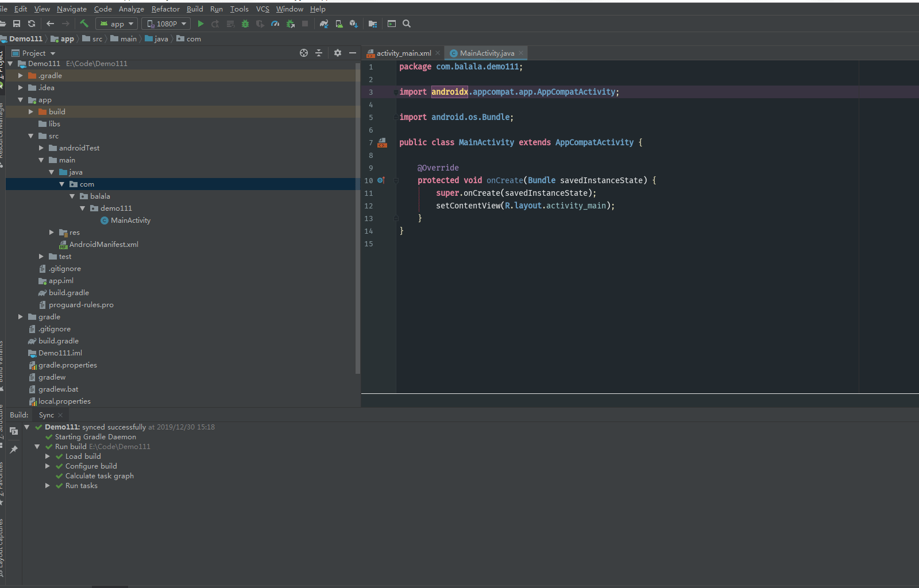This screenshot has height=588, width=919.
Task: Click the Collapse All icon in Project panel
Action: tap(319, 53)
